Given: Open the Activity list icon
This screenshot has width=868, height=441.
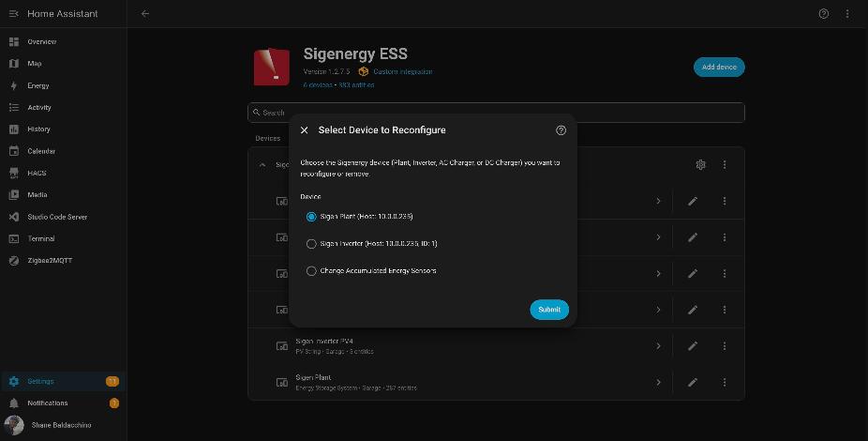Looking at the screenshot, I should click(14, 108).
